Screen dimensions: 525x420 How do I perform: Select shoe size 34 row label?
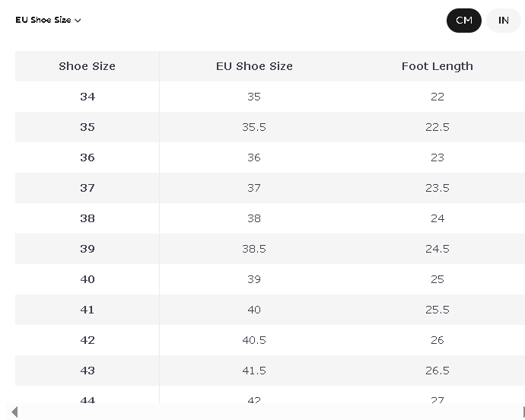point(87,97)
